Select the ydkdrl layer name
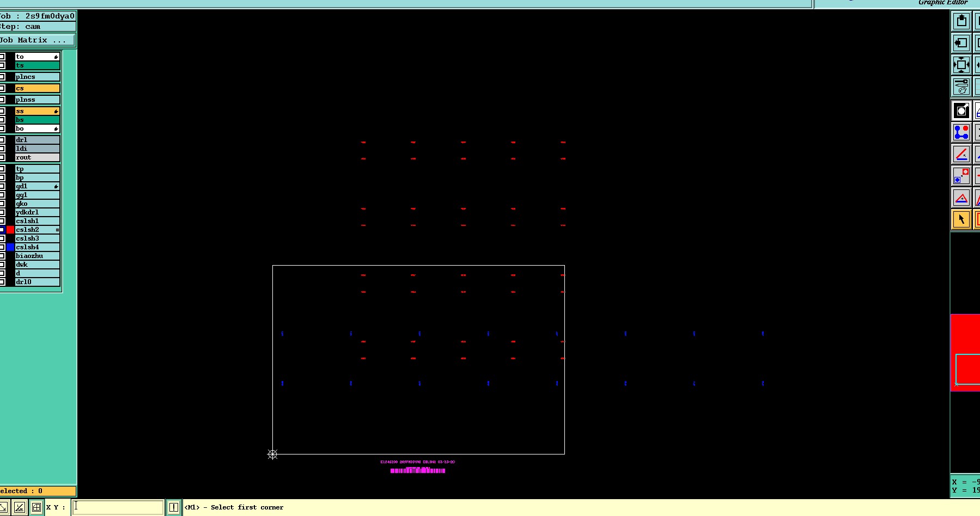Screen dimensions: 980x516 click(37, 212)
